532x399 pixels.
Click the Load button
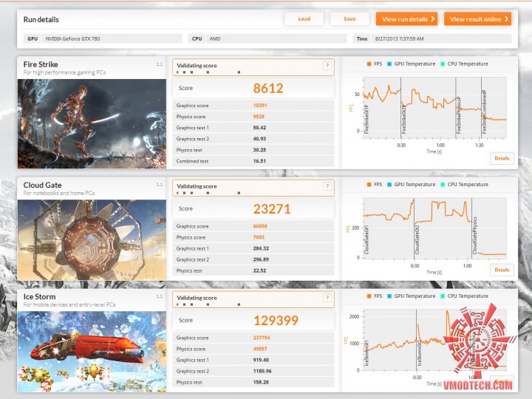click(304, 19)
